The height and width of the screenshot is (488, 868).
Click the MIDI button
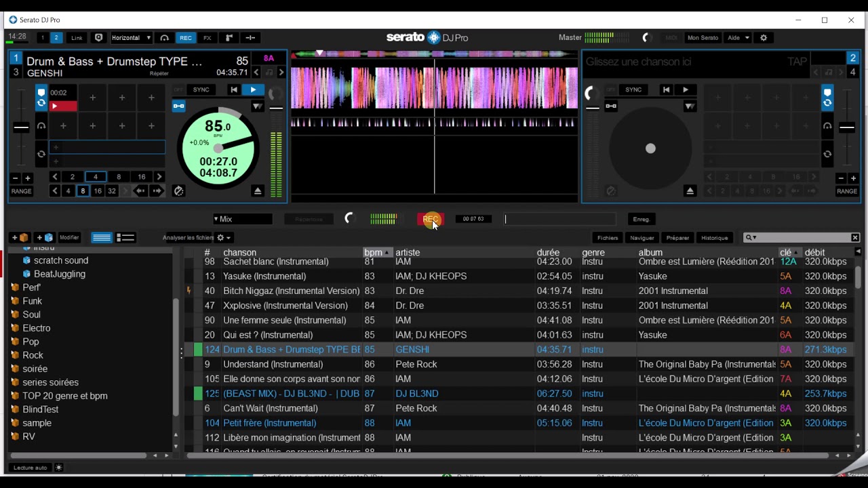pos(671,38)
